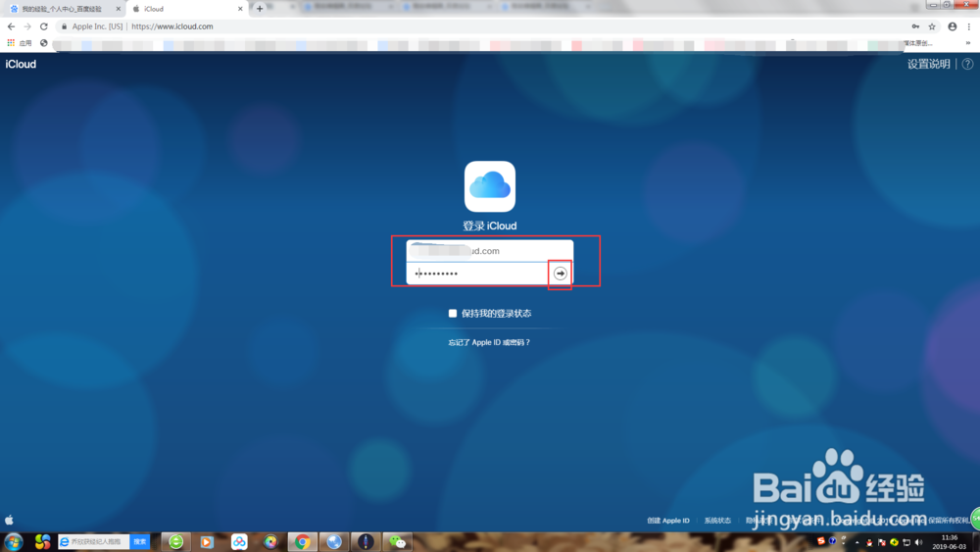Click the browser forward arrow

[27, 26]
